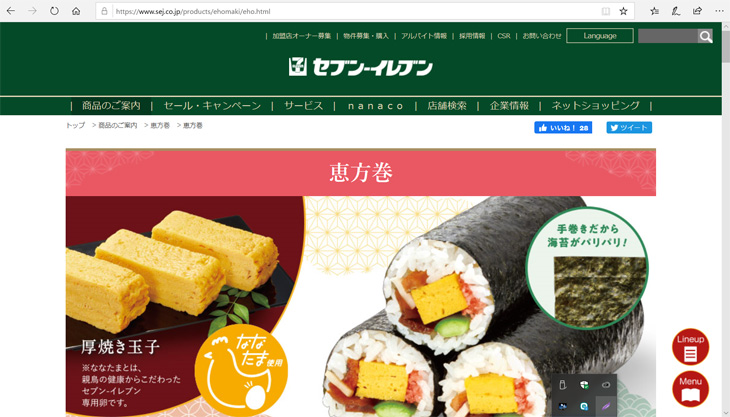
Task: Open reading view book icon in address bar
Action: [x=606, y=11]
